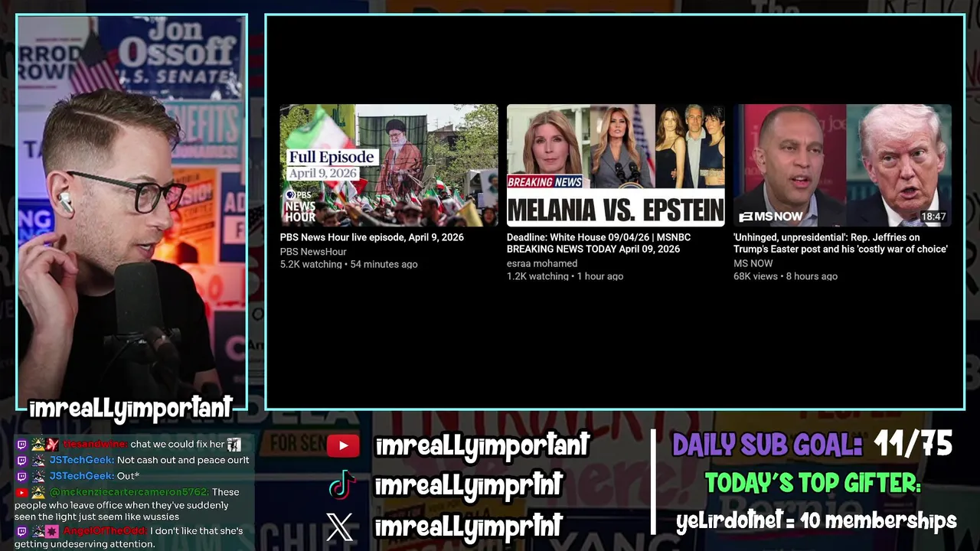Open the MS NOW channel name

(753, 263)
